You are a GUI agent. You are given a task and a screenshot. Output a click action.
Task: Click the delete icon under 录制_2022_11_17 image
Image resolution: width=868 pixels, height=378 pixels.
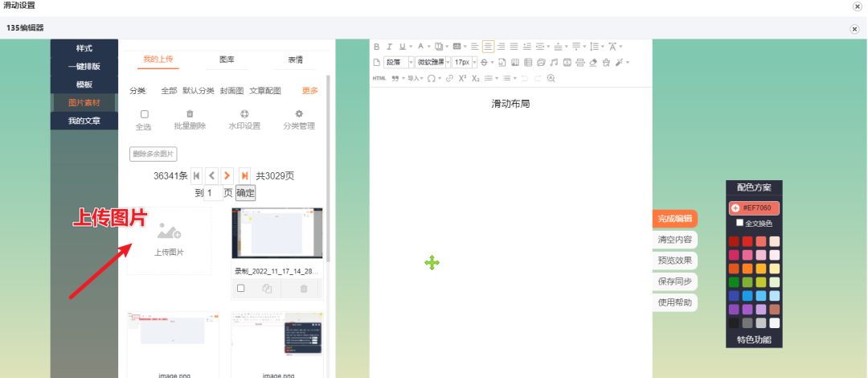[304, 288]
